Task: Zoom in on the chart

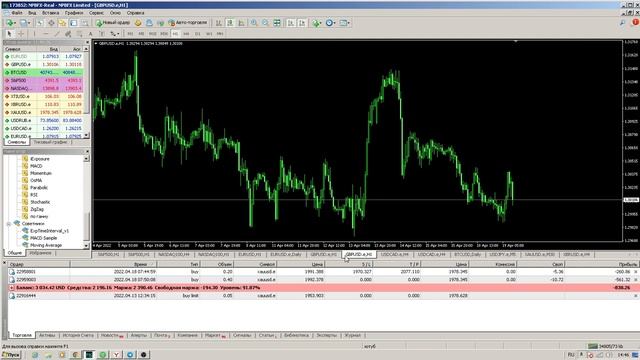Action: pyautogui.click(x=254, y=23)
